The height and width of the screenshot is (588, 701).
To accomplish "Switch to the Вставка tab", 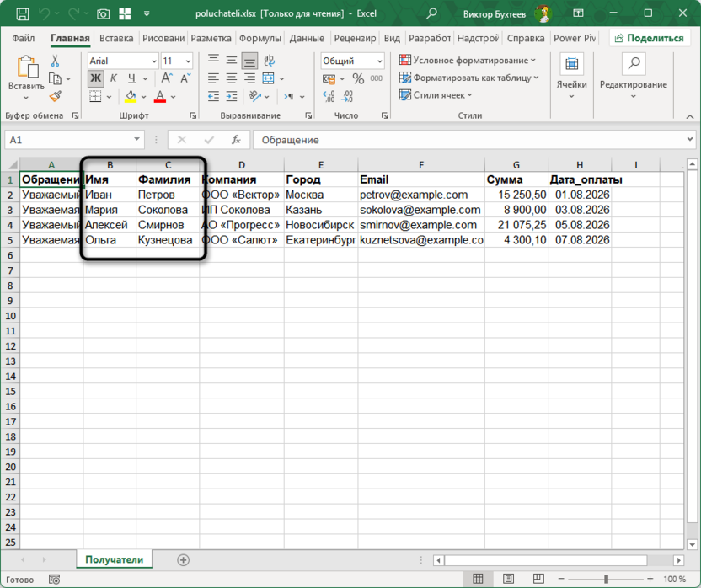I will [116, 38].
